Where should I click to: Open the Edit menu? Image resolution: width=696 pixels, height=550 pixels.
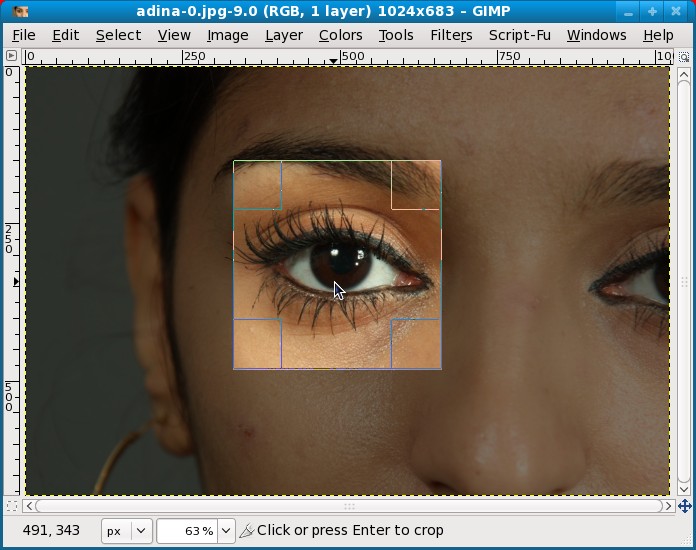[x=65, y=35]
